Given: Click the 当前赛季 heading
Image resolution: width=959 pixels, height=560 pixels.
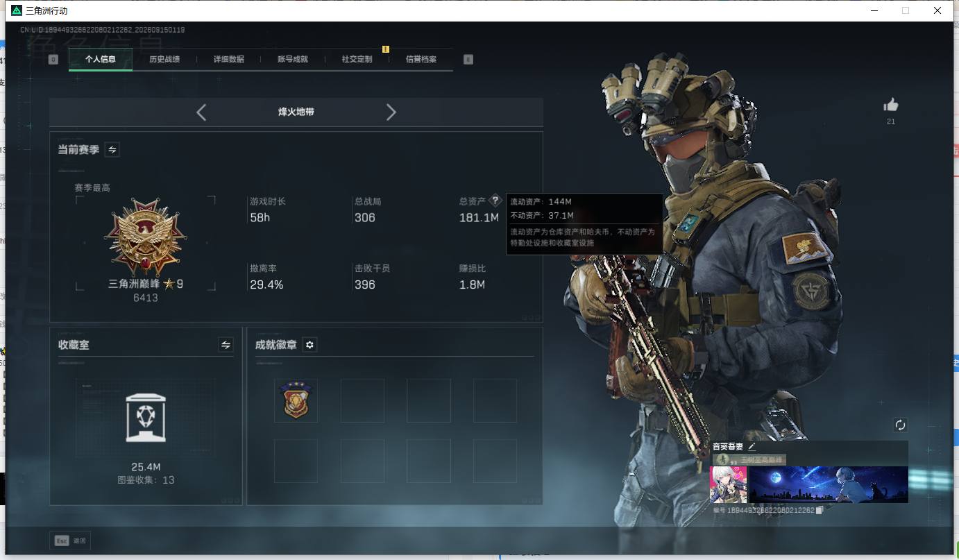Looking at the screenshot, I should 78,149.
